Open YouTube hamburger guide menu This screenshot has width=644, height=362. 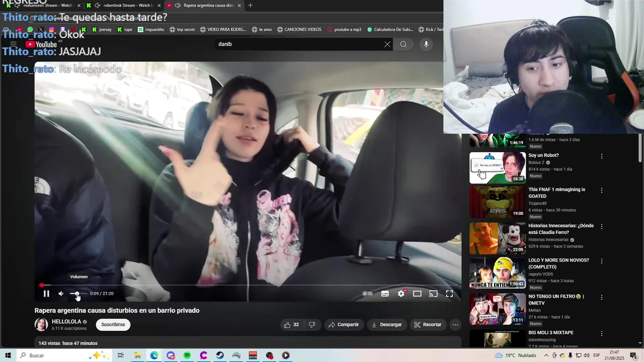click(x=14, y=44)
